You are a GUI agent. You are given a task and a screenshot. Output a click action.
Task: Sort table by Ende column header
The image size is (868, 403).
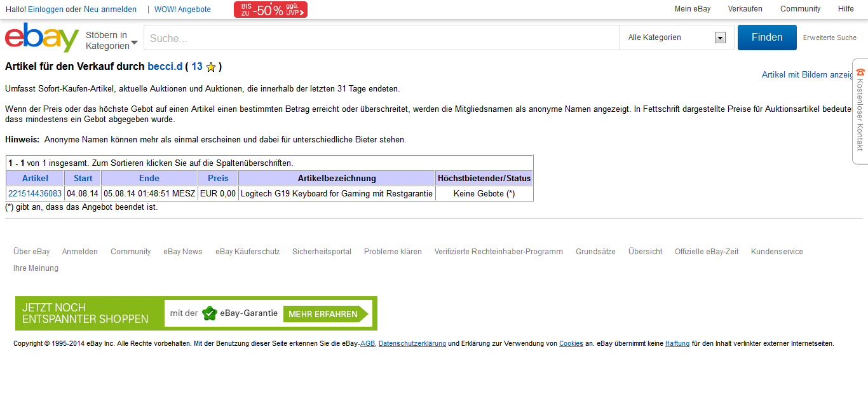click(x=149, y=178)
